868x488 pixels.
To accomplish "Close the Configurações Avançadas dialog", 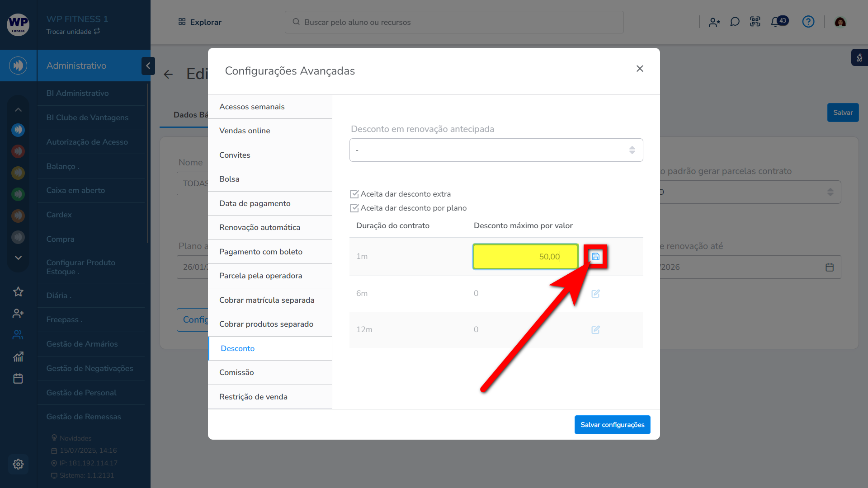I will [640, 69].
